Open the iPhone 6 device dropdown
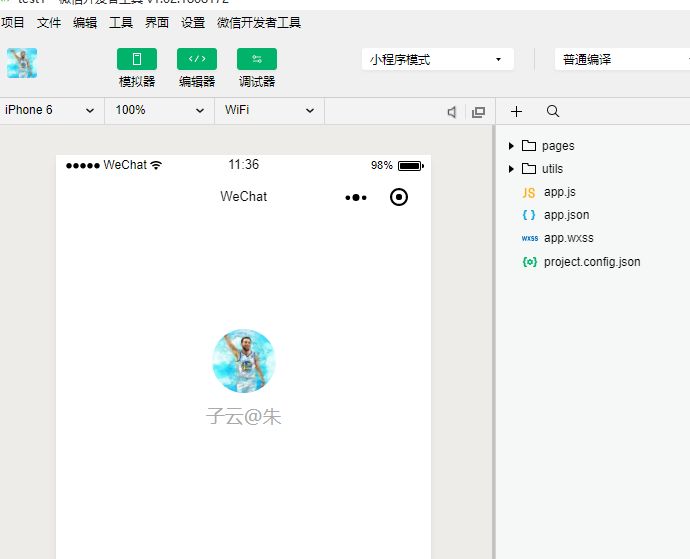The width and height of the screenshot is (690, 559). pos(50,110)
